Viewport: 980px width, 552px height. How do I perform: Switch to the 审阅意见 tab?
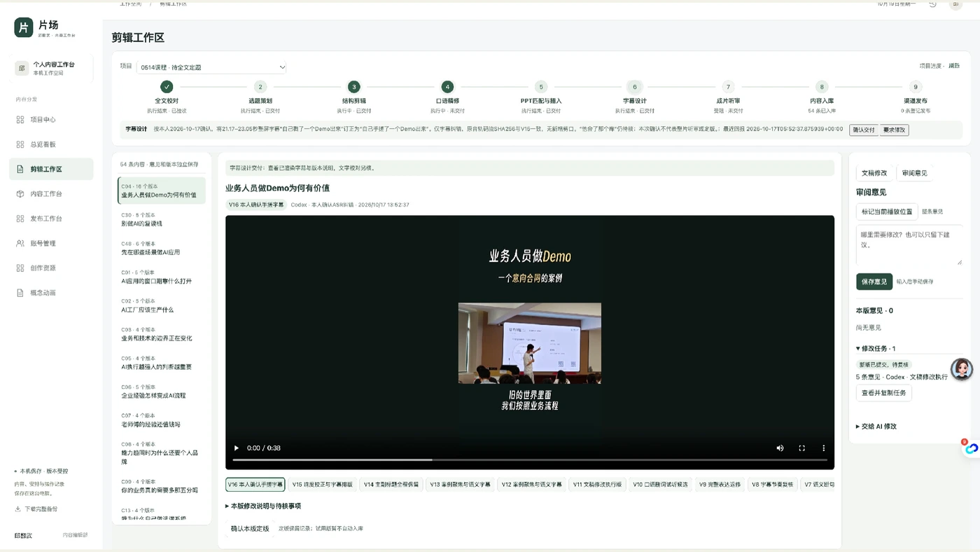click(915, 173)
